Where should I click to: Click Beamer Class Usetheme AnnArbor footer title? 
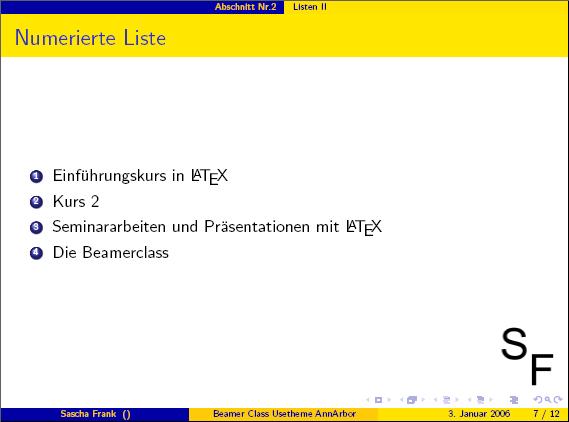pyautogui.click(x=284, y=414)
